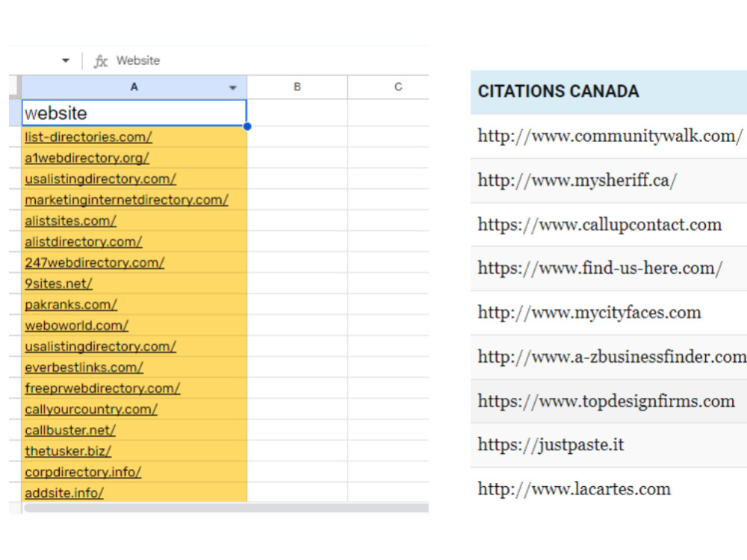This screenshot has height=560, width=747.
Task: Open list-directories.com/ link
Action: click(x=89, y=137)
